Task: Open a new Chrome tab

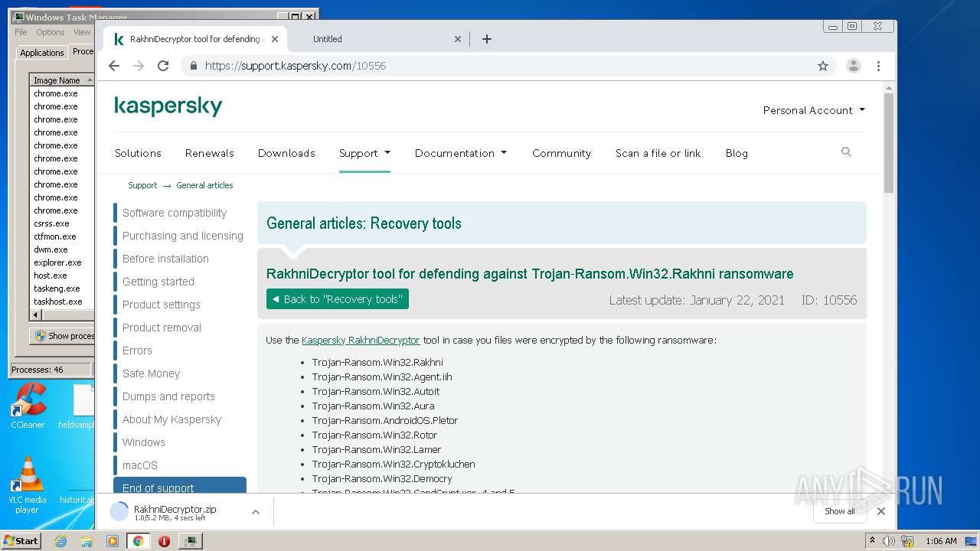Action: click(487, 39)
